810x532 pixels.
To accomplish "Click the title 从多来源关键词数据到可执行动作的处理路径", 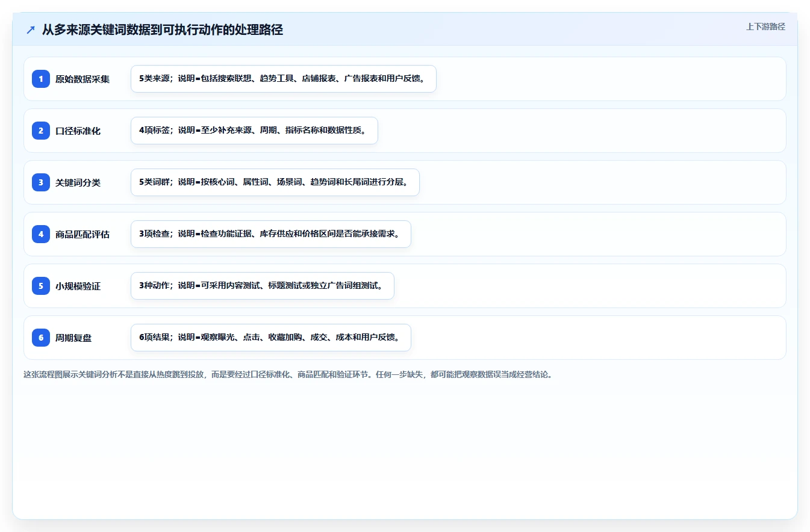I will click(x=163, y=30).
